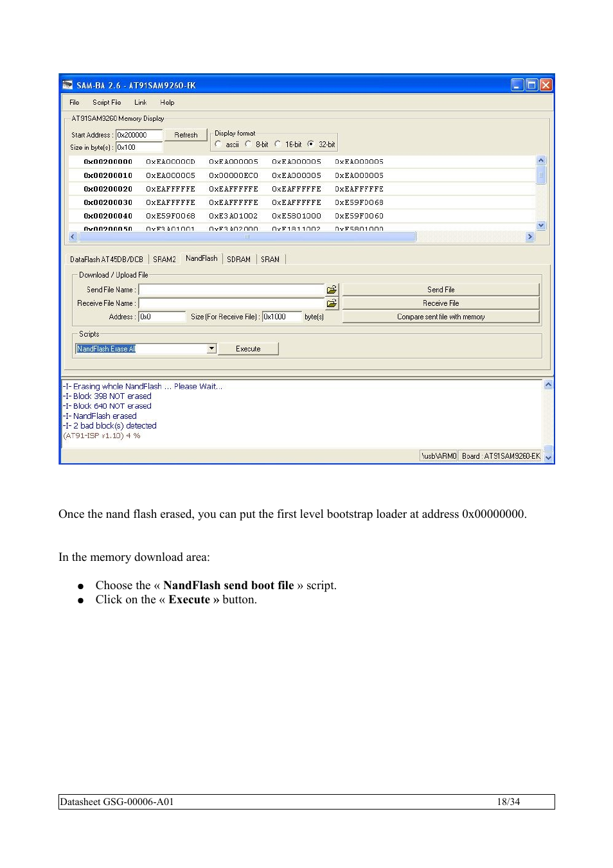613x868 pixels.
Task: Browse for Send File Name folder icon
Action: point(332,290)
